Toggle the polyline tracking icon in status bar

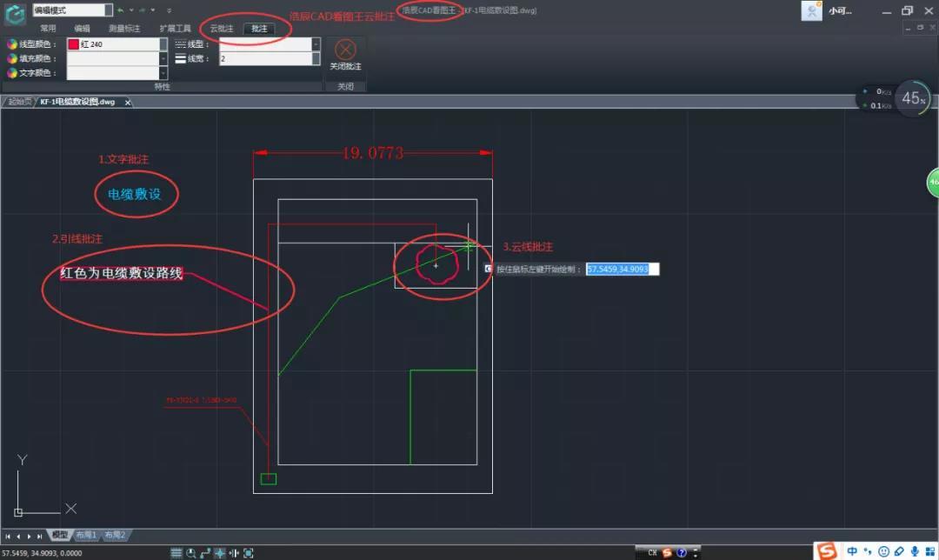(205, 553)
